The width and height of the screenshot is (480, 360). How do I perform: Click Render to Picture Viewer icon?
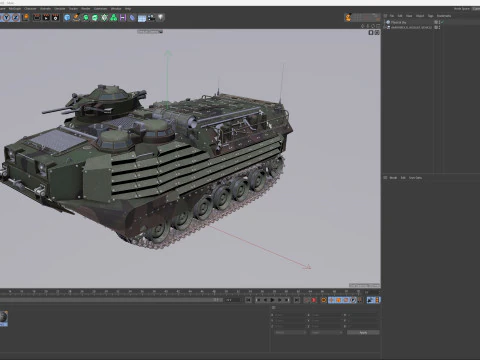click(x=46, y=17)
